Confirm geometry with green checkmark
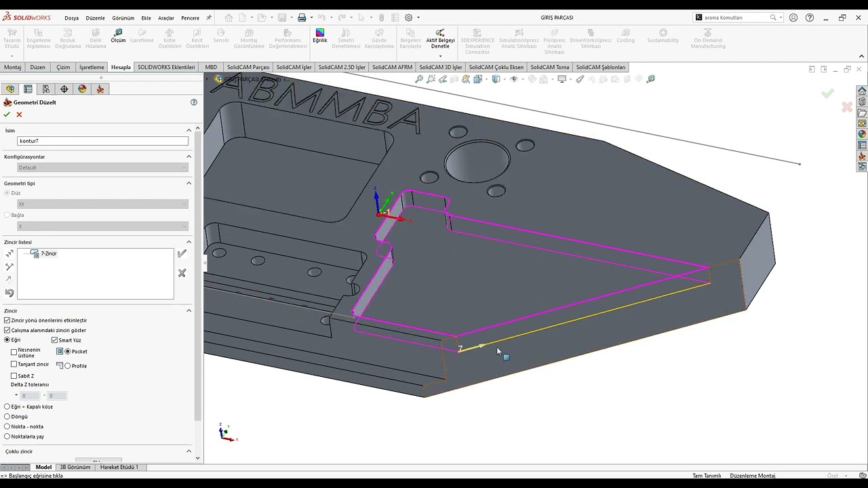Image resolution: width=868 pixels, height=488 pixels. click(x=7, y=115)
